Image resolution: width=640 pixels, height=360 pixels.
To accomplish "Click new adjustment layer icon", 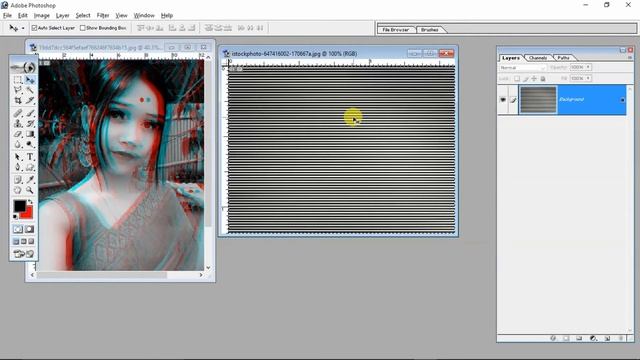I will [593, 338].
